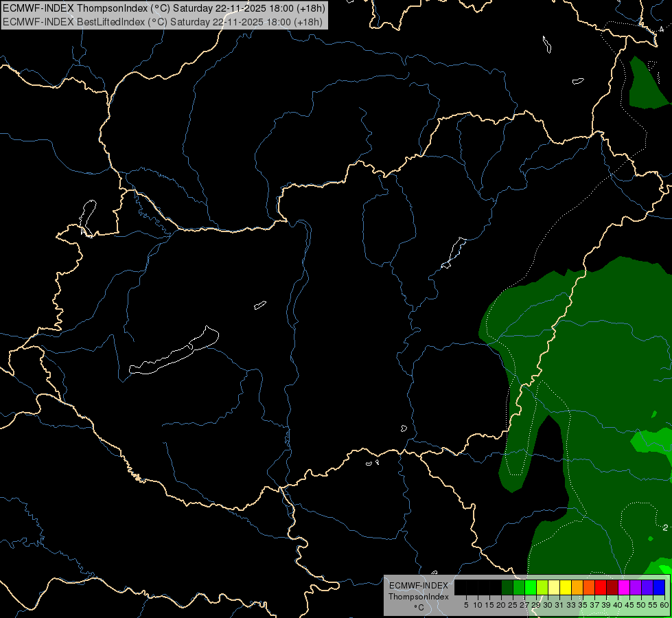Click legend tick label 40
The image size is (672, 618).
tap(618, 605)
